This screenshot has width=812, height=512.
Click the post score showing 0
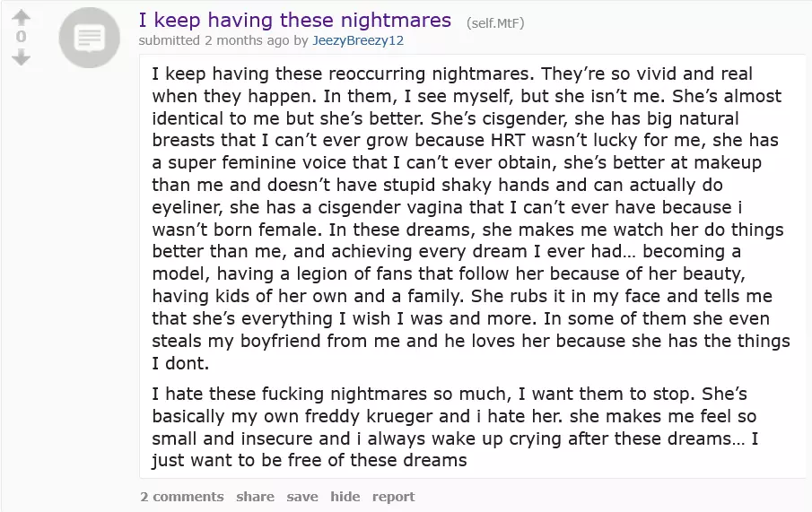pyautogui.click(x=22, y=38)
